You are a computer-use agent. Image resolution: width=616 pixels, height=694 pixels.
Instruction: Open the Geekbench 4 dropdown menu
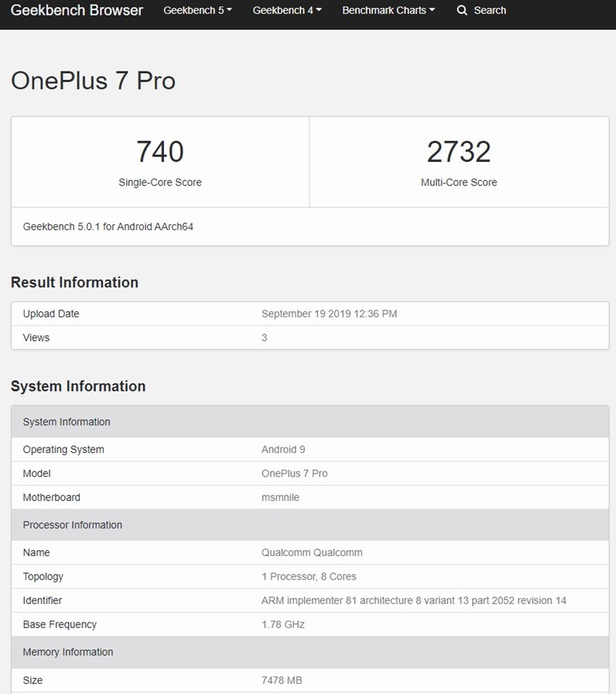coord(286,10)
